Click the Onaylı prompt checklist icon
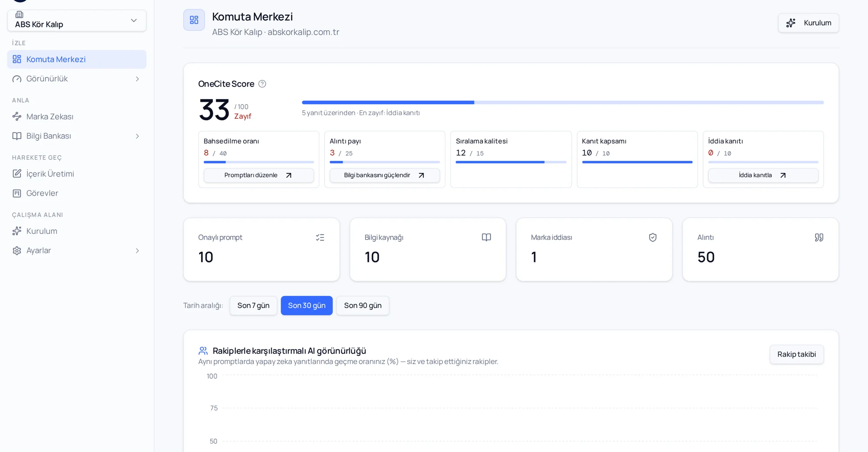Image resolution: width=868 pixels, height=452 pixels. coord(320,237)
